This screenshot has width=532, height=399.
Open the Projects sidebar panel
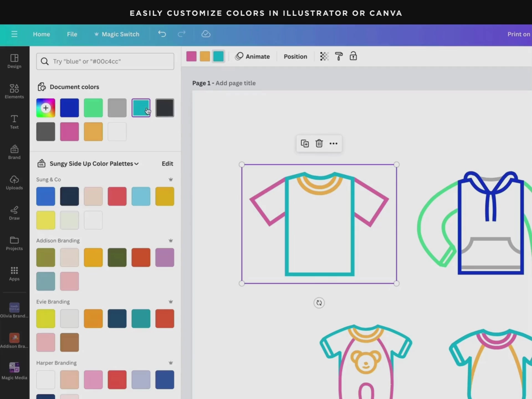14,243
